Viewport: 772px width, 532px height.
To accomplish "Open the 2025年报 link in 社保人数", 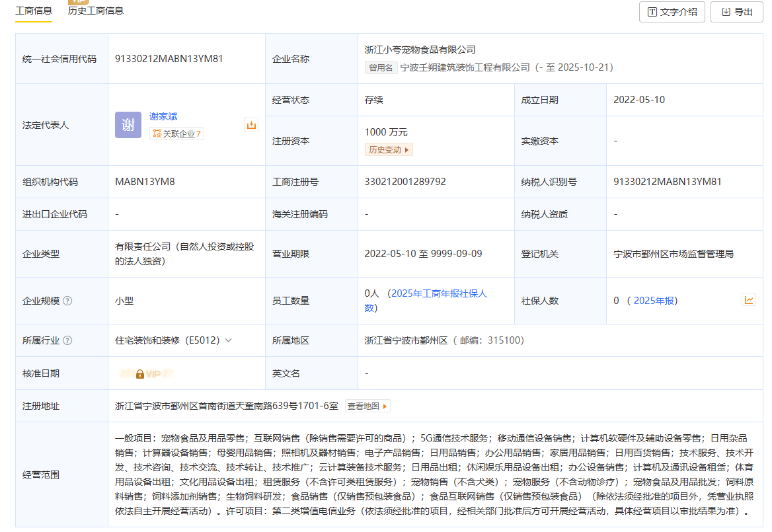I will click(x=653, y=301).
